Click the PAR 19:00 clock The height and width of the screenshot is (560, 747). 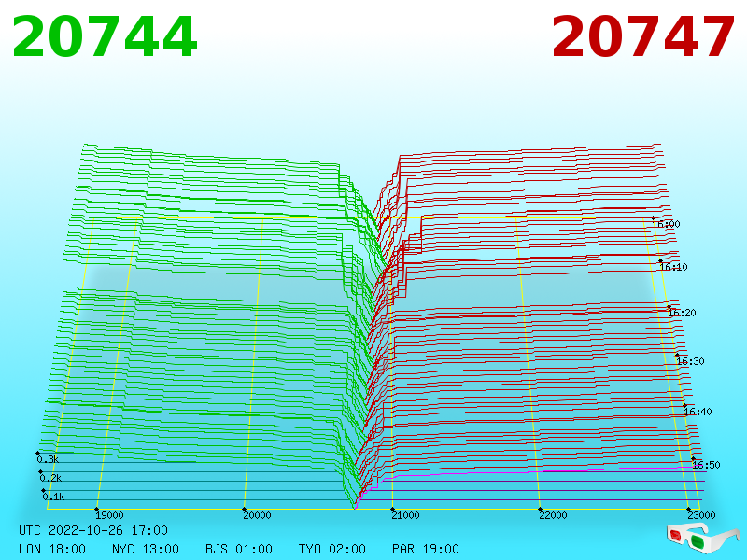coord(426,549)
